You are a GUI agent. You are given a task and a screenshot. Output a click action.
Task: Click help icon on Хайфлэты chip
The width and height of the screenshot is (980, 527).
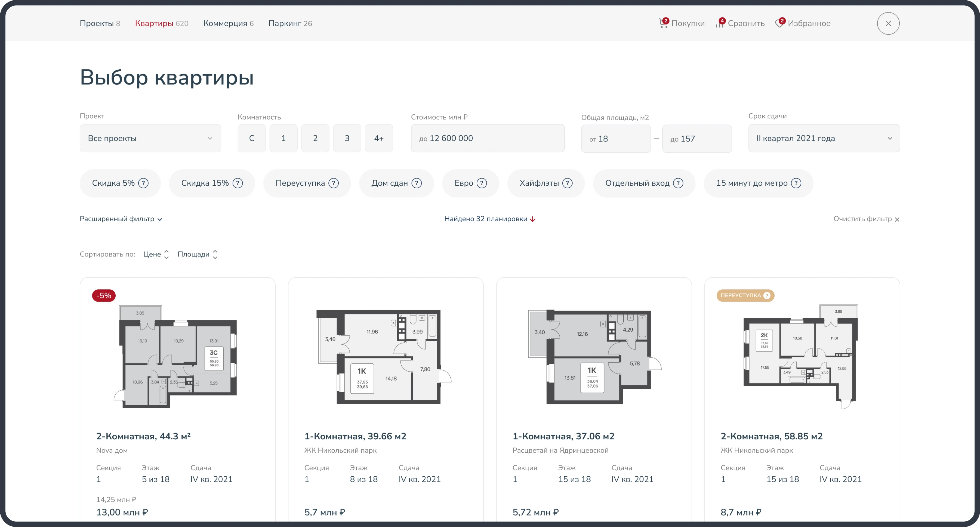click(x=567, y=183)
